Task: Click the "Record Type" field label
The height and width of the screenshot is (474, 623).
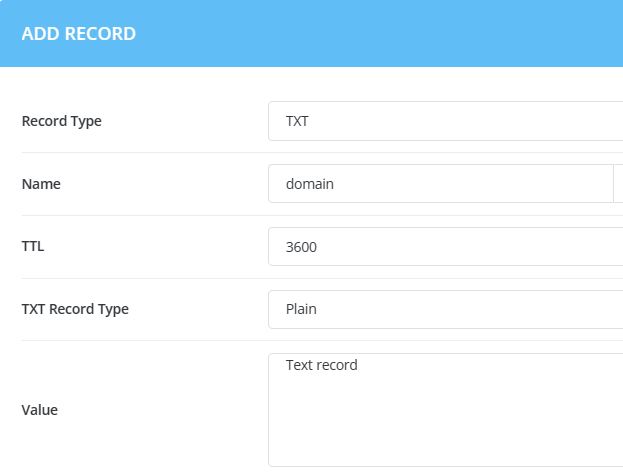Action: 61,121
